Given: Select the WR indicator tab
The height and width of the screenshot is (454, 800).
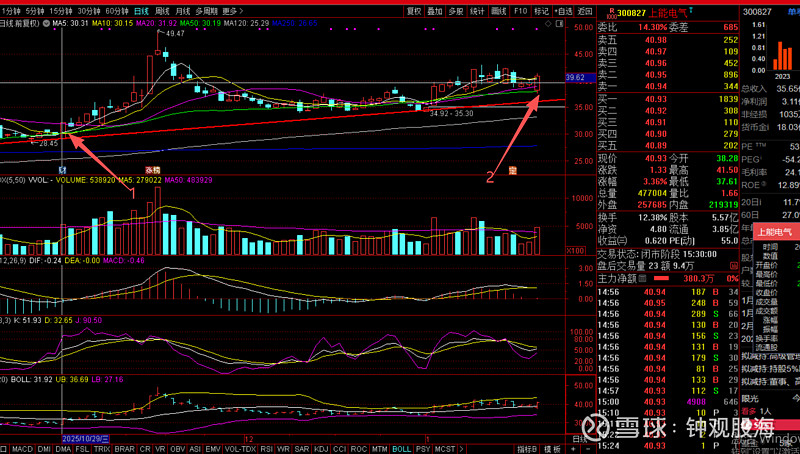Looking at the screenshot, I should [x=283, y=449].
